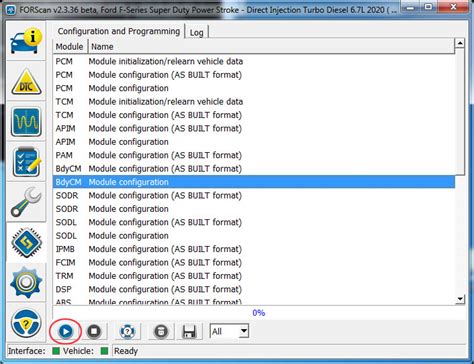Click the vertical scrollbar thumb
474x364 pixels.
[460, 111]
